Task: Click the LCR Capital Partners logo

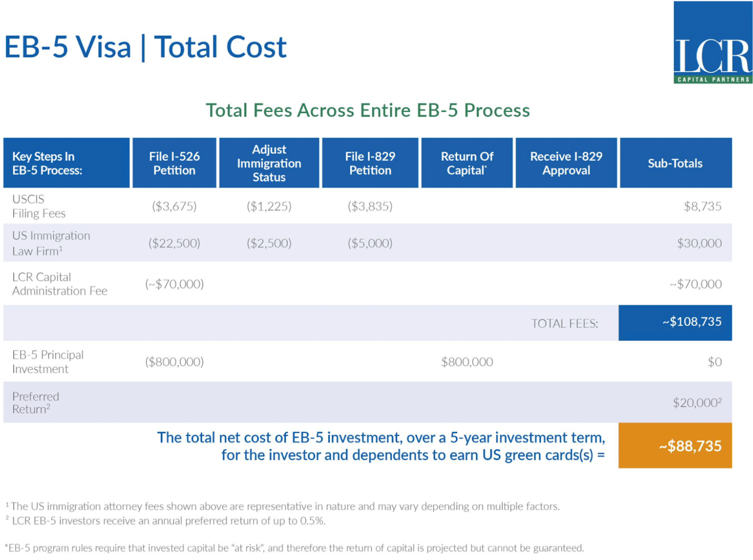Action: pos(713,42)
